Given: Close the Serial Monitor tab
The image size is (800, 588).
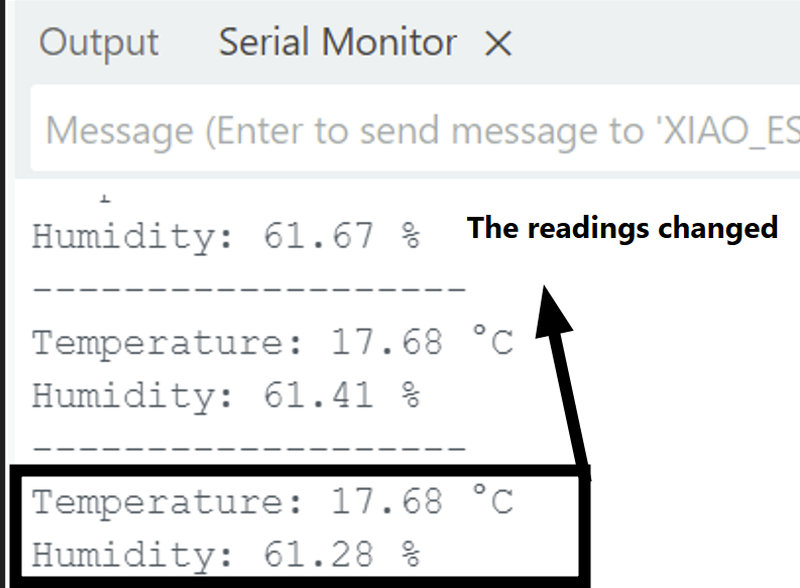Looking at the screenshot, I should 497,44.
